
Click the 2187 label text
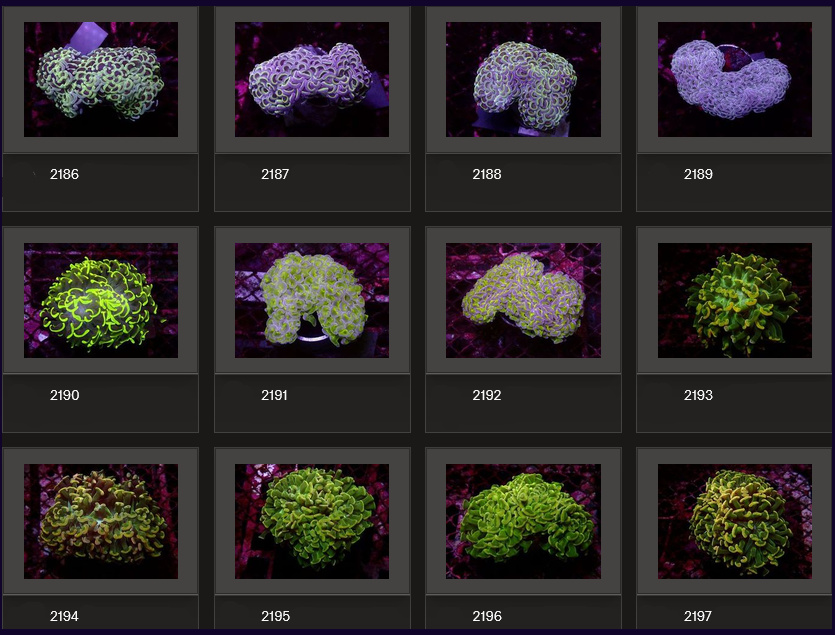pyautogui.click(x=275, y=174)
